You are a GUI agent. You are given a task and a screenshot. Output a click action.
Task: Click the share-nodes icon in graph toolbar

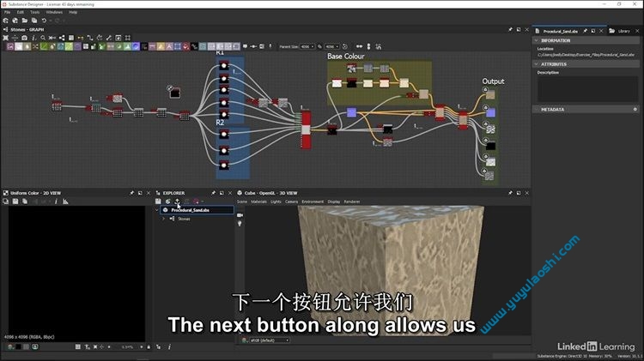point(62,38)
